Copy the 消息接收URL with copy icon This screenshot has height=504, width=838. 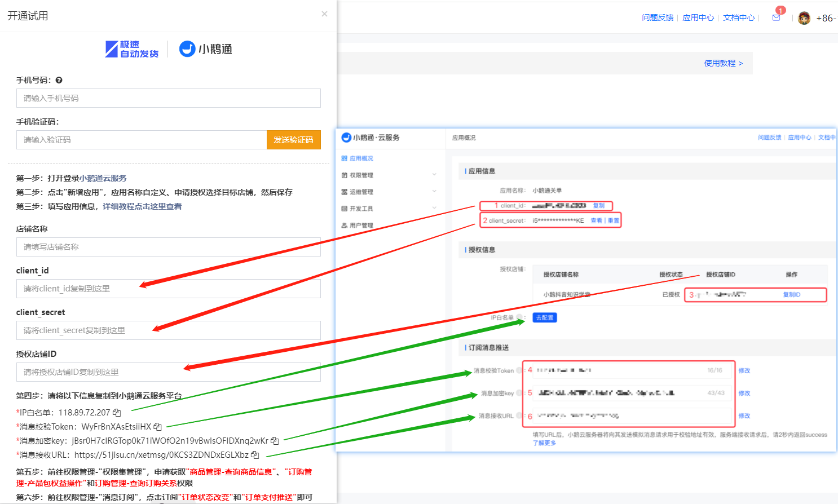point(255,455)
